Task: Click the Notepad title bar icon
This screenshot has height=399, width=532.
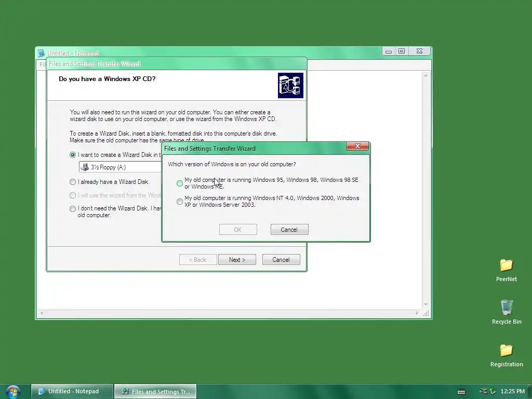Action: pos(41,54)
